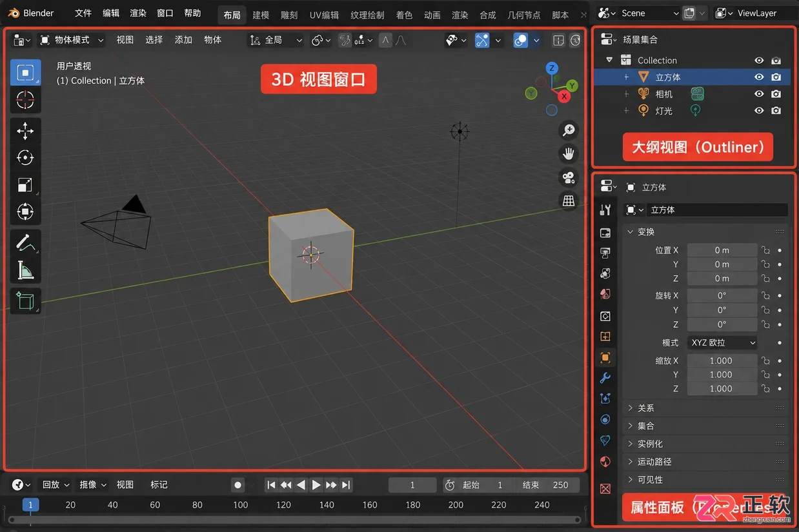Open the Output properties tab
799x532 pixels.
(x=605, y=253)
